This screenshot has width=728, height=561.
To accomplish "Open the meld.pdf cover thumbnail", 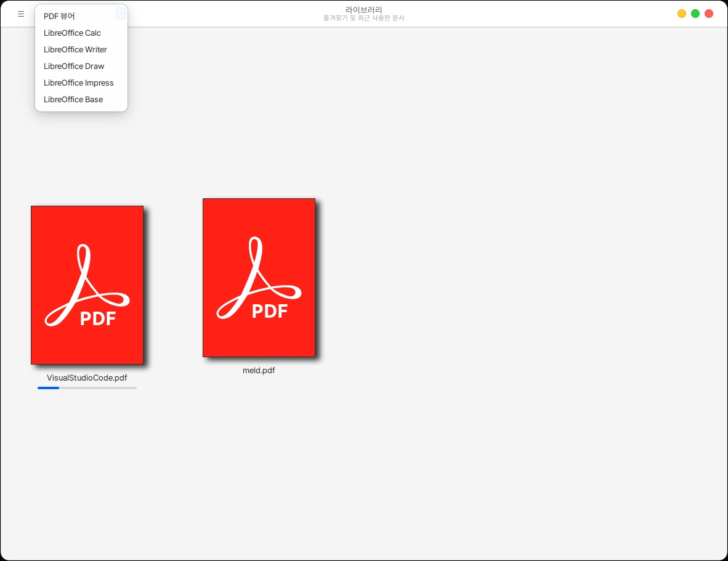I will [259, 277].
